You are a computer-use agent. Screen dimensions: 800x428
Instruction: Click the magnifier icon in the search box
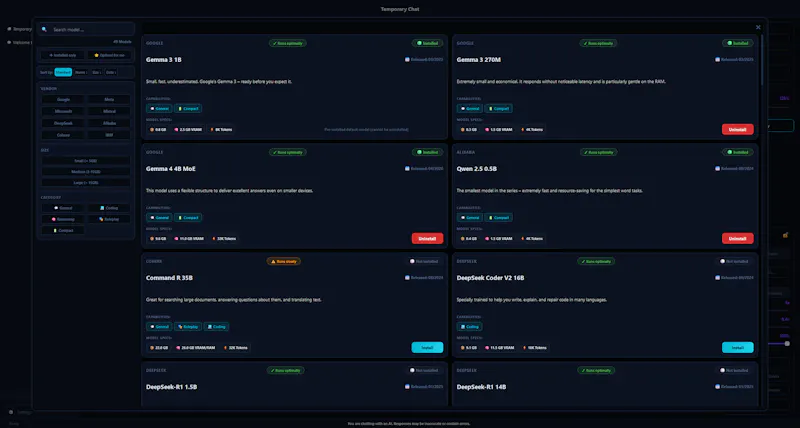44,29
